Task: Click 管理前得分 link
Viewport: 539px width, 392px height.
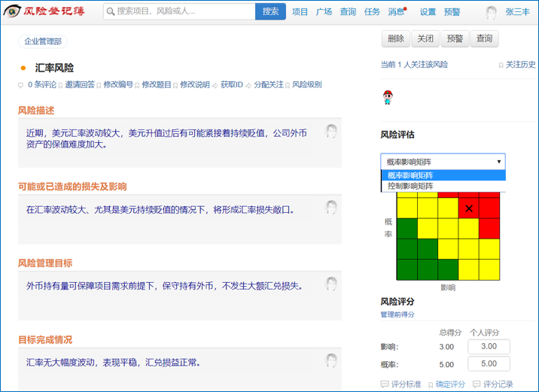Action: [397, 315]
